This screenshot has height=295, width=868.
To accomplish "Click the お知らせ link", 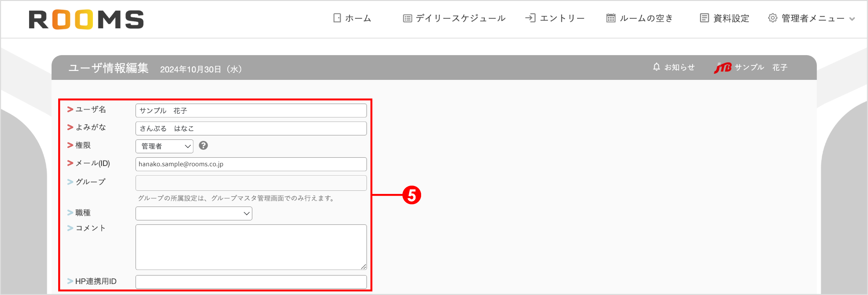I will (679, 67).
